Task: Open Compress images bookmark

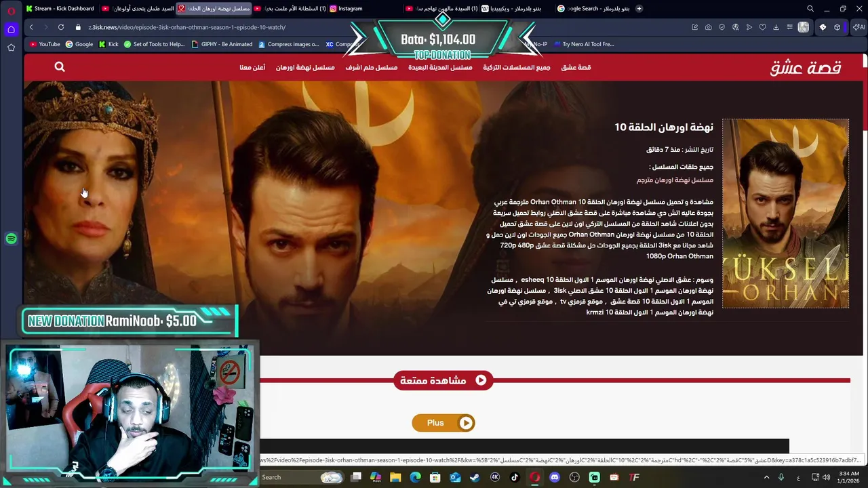Action: (x=288, y=44)
